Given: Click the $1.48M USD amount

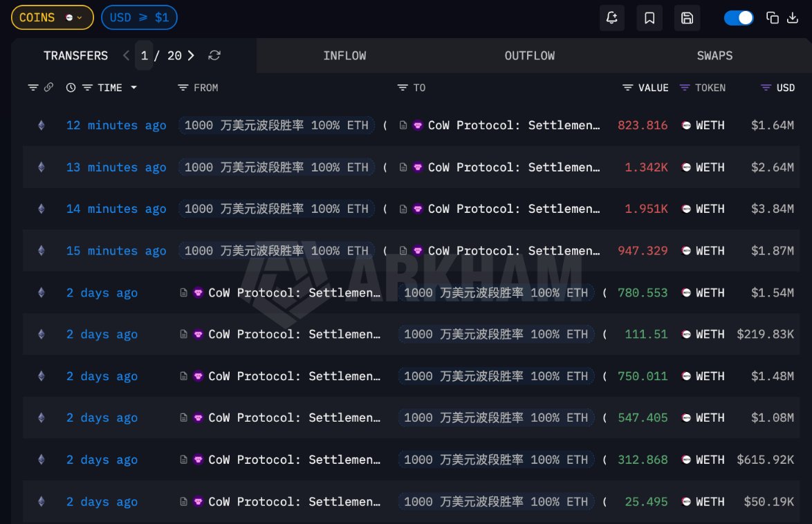Looking at the screenshot, I should (772, 376).
